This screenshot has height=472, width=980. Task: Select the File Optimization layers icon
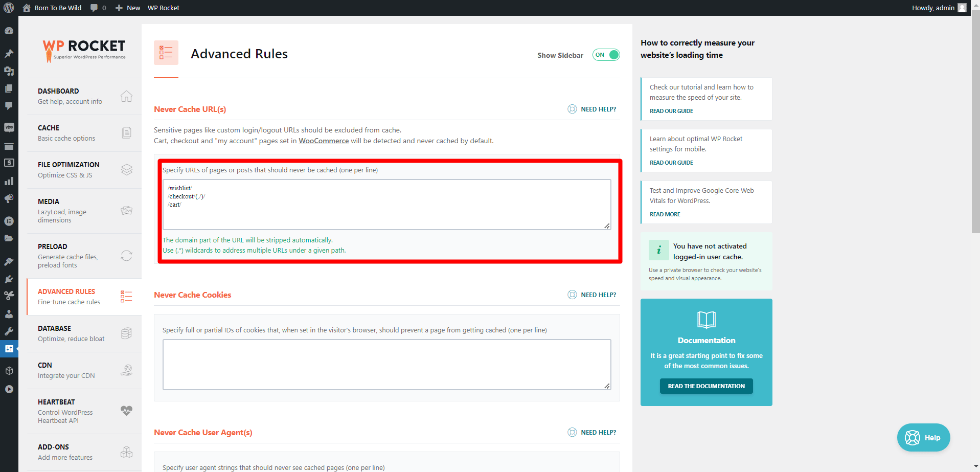pos(126,170)
